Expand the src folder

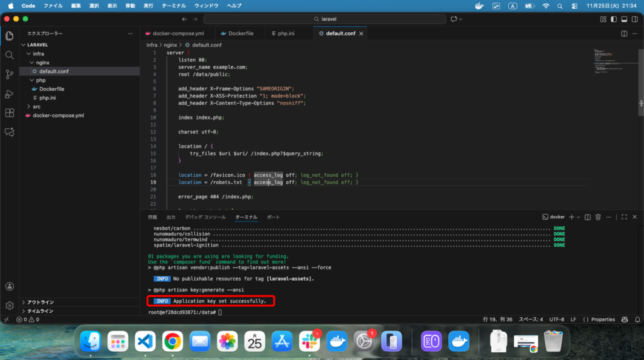tap(36, 107)
